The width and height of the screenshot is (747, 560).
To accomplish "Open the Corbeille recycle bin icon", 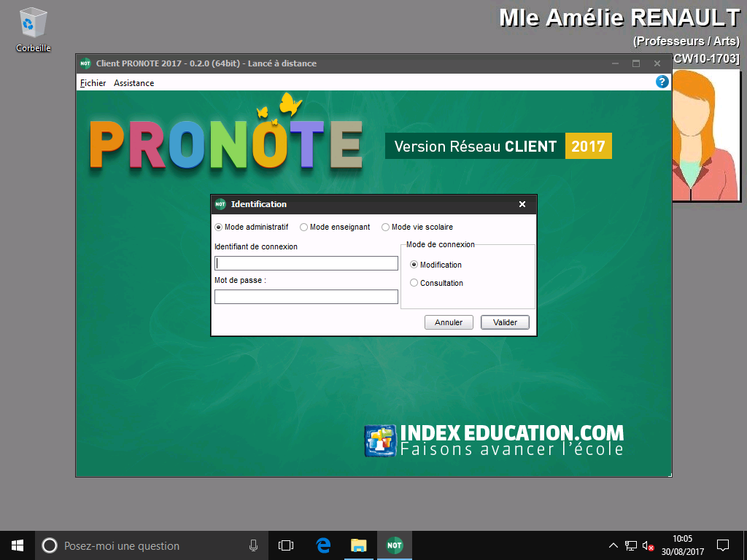I will point(33,29).
